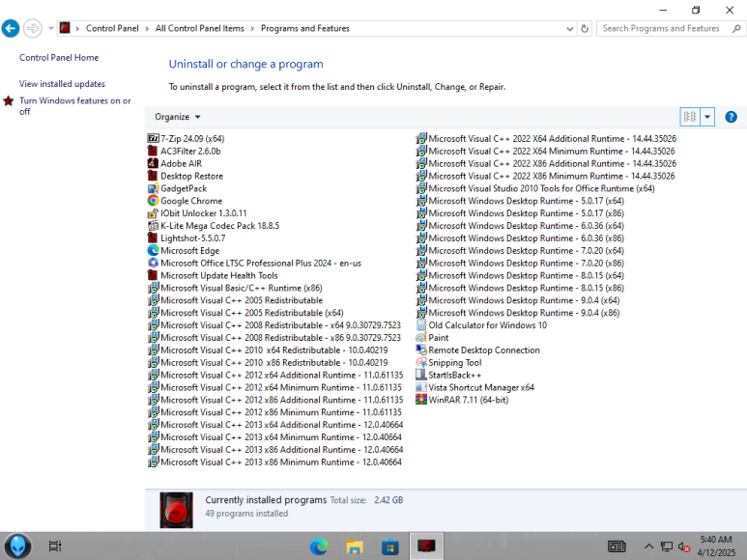Expand the chevron after All Control Panel Items

(x=252, y=29)
